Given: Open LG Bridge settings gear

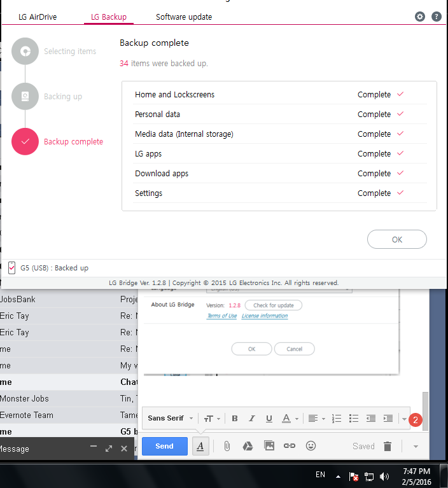Looking at the screenshot, I should click(419, 17).
